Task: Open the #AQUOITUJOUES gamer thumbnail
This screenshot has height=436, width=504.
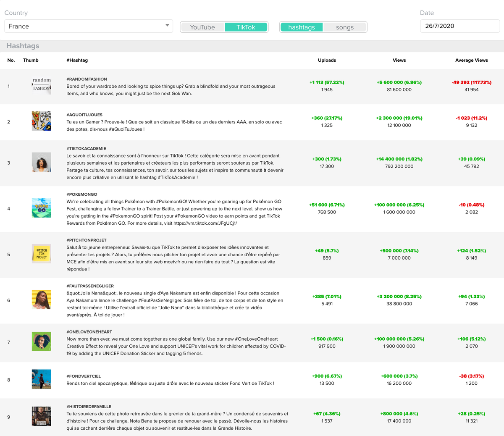Action: [42, 121]
